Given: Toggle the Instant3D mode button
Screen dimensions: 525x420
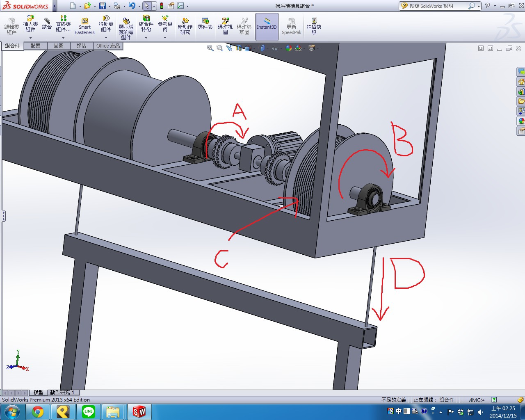Looking at the screenshot, I should [267, 26].
